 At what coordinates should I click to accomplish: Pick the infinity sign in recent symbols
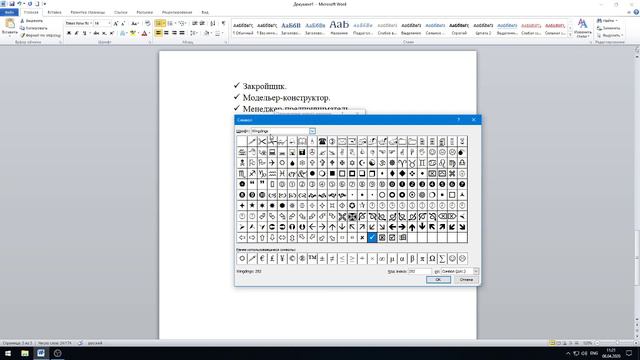pos(382,258)
